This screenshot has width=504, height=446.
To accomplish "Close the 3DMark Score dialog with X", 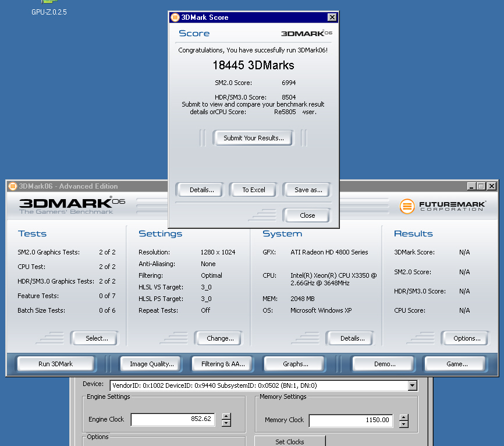I will click(332, 17).
